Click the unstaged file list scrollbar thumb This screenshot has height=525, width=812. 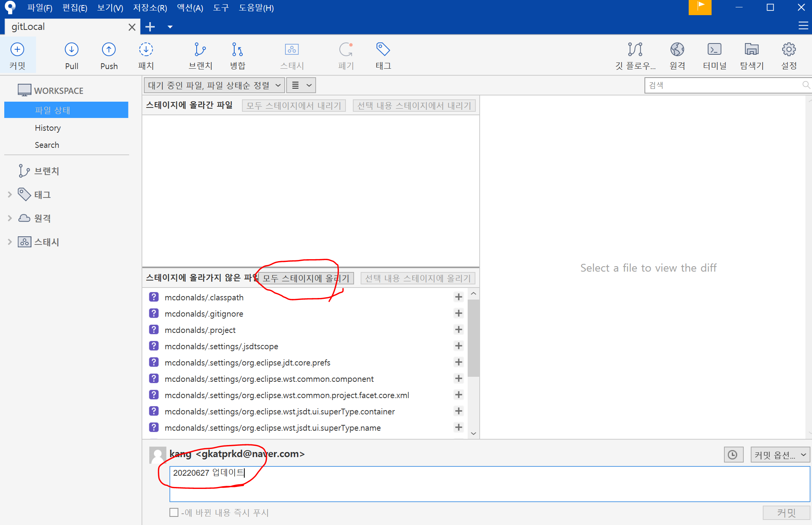click(473, 338)
